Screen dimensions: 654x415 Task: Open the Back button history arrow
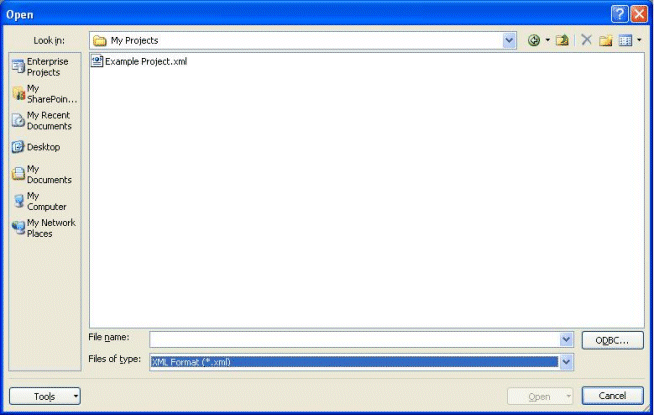pyautogui.click(x=548, y=40)
